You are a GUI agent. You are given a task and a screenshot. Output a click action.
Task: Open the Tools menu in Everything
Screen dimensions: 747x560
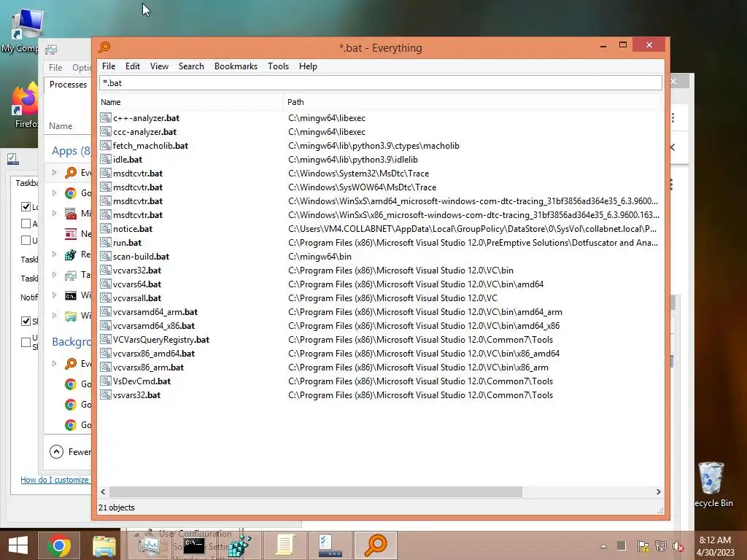coord(278,66)
